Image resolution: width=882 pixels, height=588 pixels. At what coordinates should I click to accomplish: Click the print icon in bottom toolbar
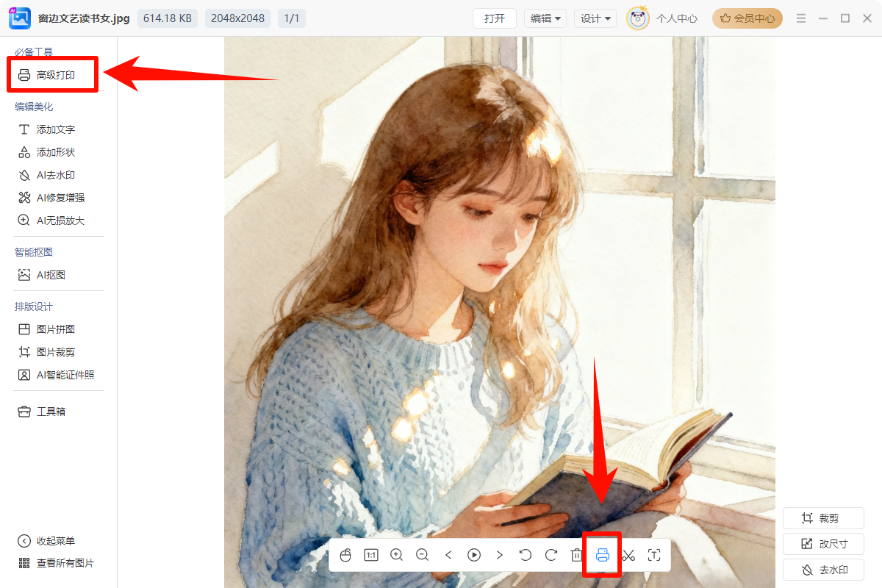click(x=603, y=555)
